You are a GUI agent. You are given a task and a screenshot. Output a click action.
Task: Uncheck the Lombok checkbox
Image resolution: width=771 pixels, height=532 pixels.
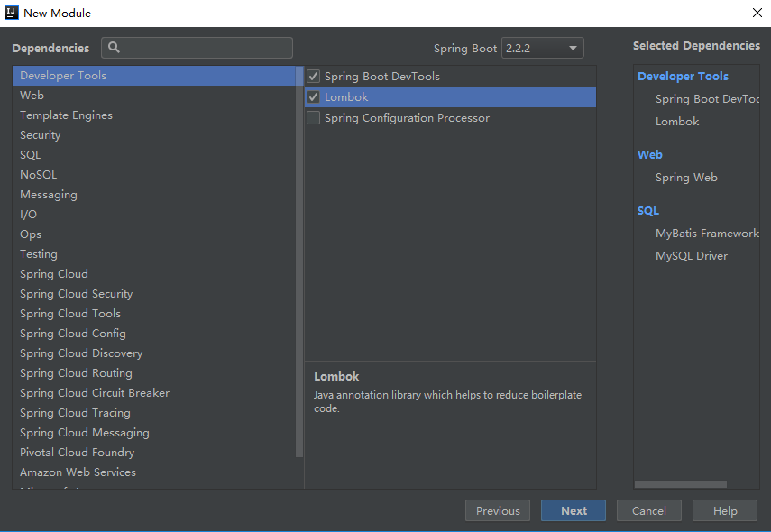[313, 96]
